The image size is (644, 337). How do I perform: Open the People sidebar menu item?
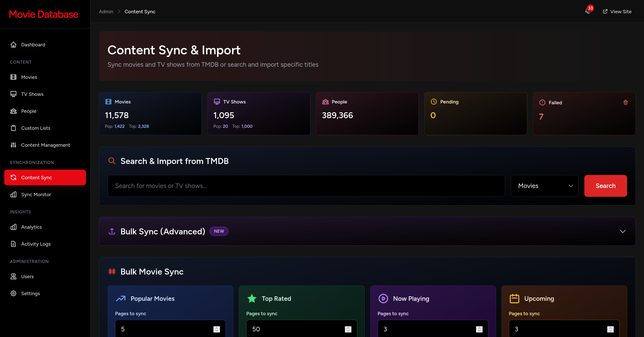tap(29, 111)
